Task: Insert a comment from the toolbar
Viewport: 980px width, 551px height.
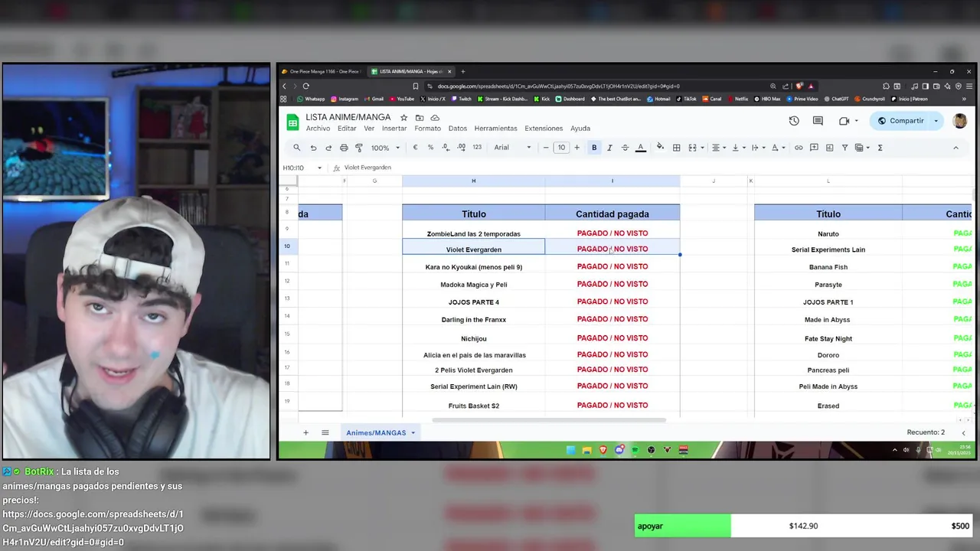Action: click(814, 148)
